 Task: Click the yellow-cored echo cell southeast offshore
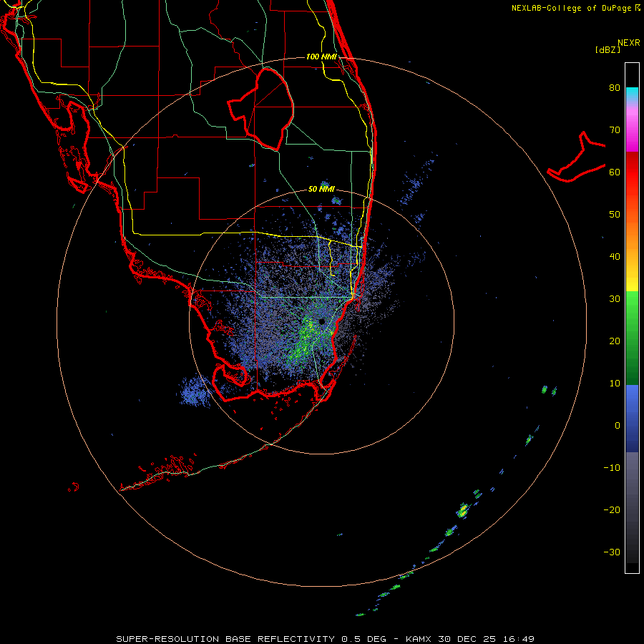tap(463, 510)
